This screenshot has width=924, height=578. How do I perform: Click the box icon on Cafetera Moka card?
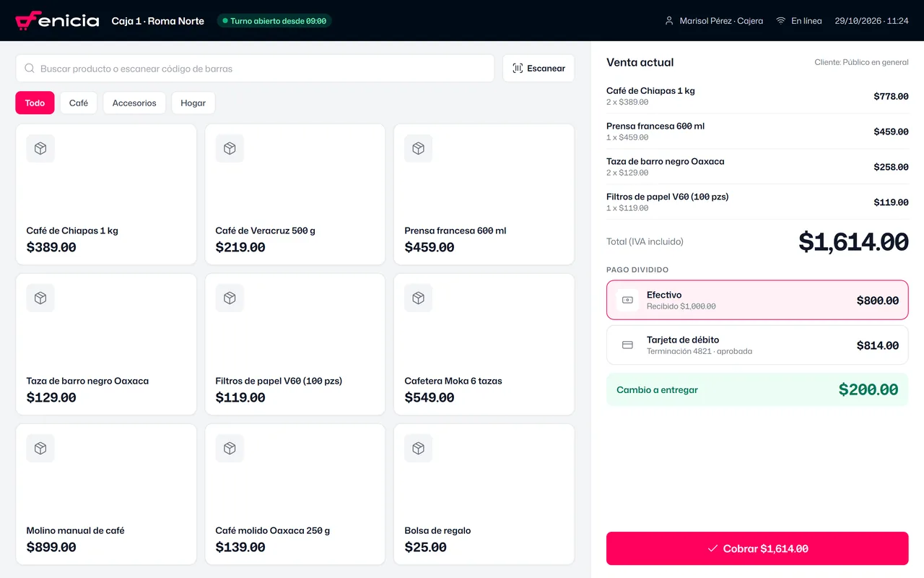[x=418, y=298]
